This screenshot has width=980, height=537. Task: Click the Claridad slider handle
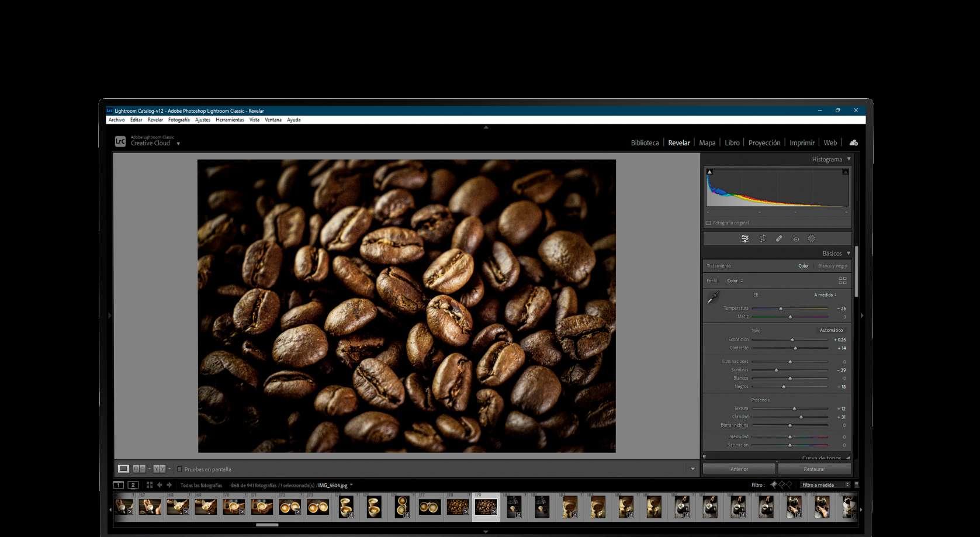tap(801, 417)
